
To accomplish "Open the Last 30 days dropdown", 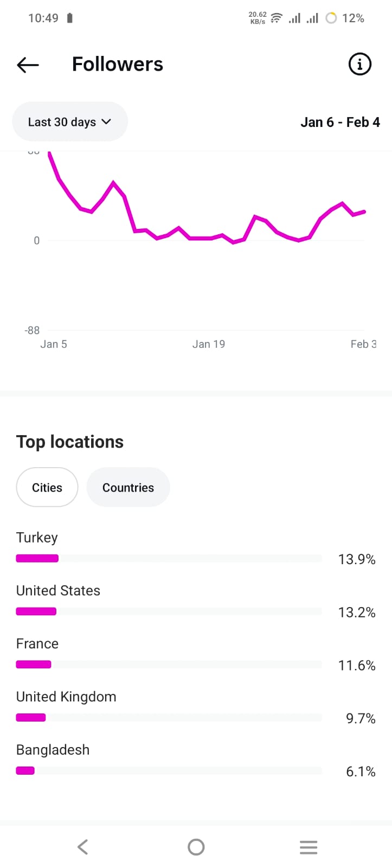I will [x=69, y=122].
